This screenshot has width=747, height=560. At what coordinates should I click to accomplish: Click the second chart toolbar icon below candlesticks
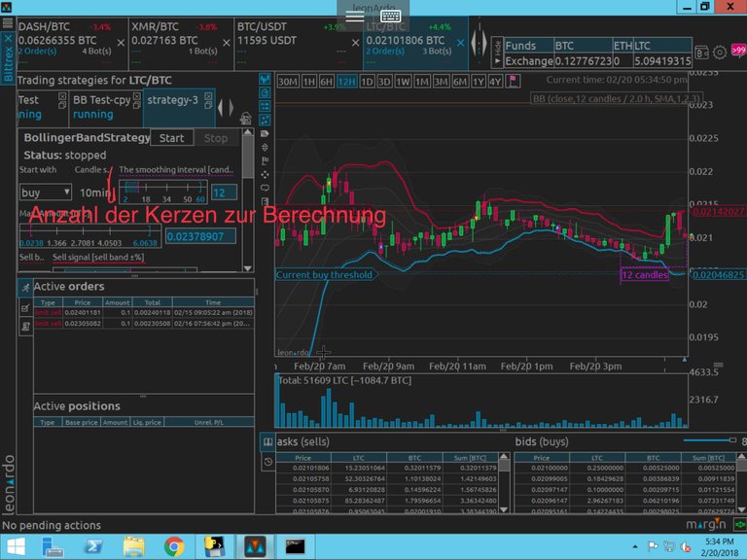coord(265,92)
